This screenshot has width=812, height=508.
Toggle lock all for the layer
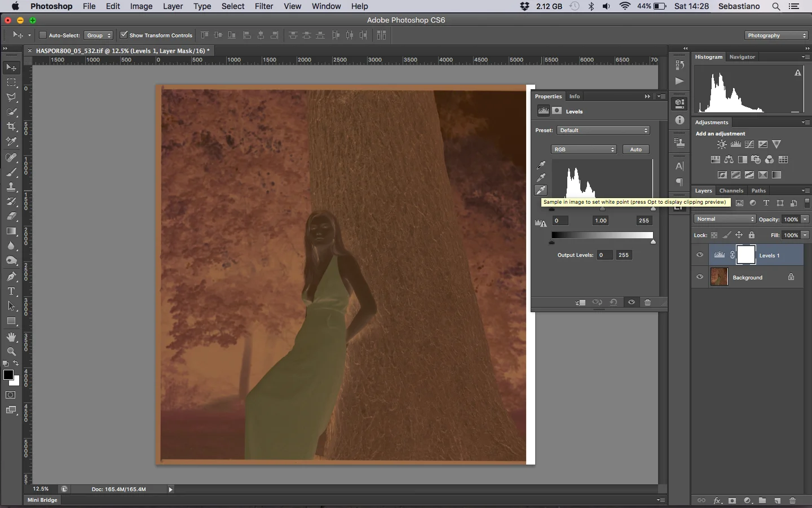pyautogui.click(x=752, y=235)
